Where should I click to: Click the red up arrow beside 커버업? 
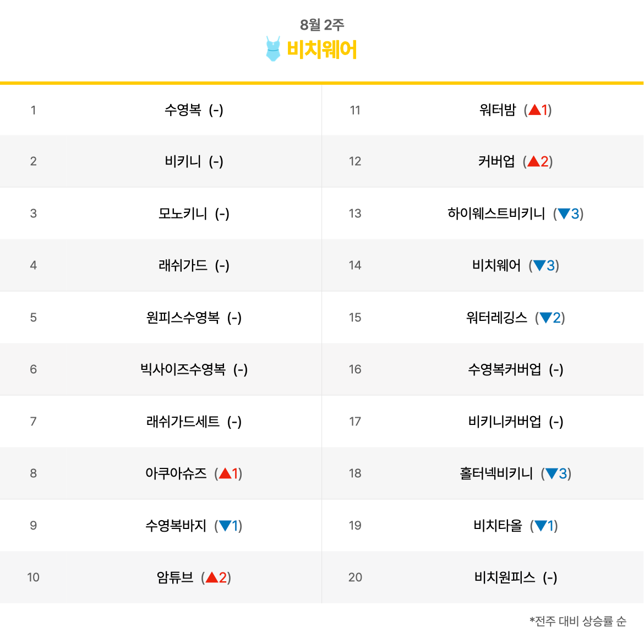click(x=533, y=161)
